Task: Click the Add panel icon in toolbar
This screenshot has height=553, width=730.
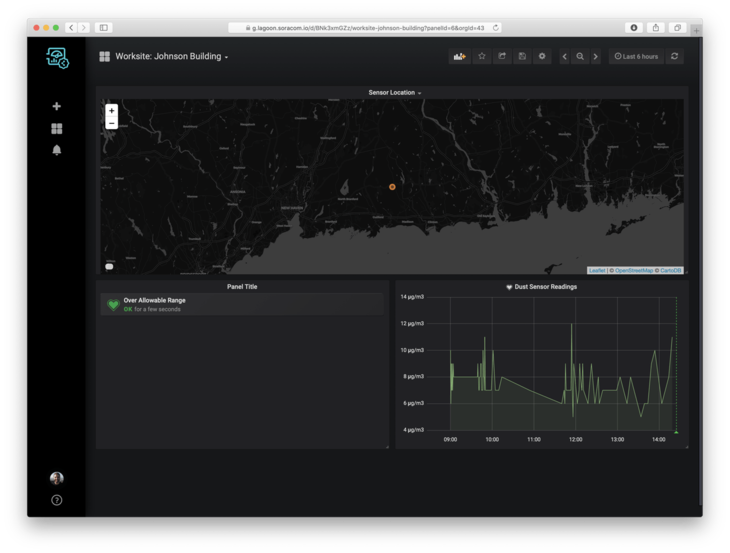Action: click(460, 57)
